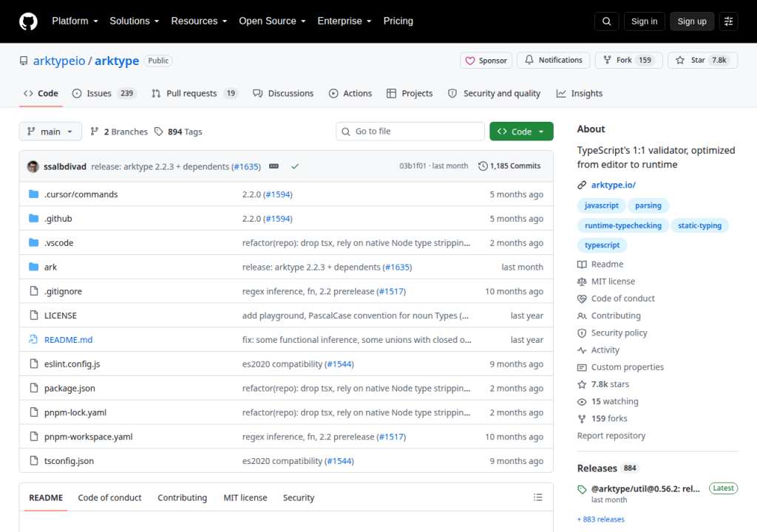Image resolution: width=757 pixels, height=532 pixels.
Task: Click the runtime-typechecking topic tag
Action: pos(622,225)
